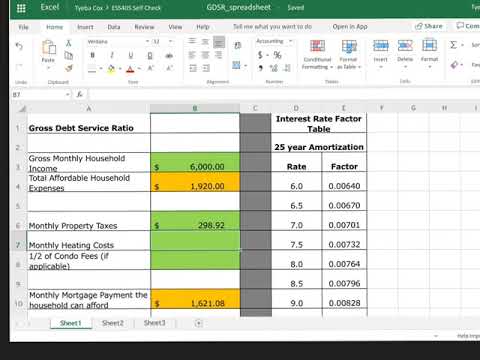480x360 pixels.
Task: Pick the red font color swatch
Action: [x=130, y=69]
